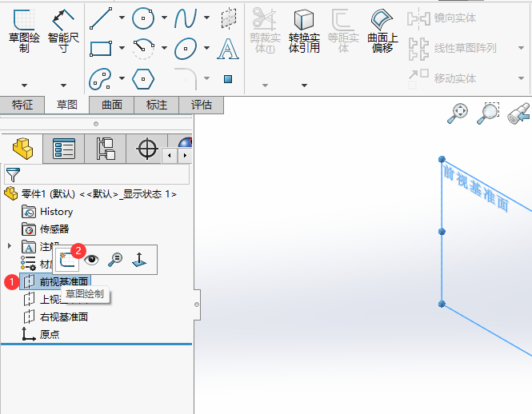Screen dimensions: 532x414
Task: Click Previous View icon in viewport
Action: [x=518, y=113]
